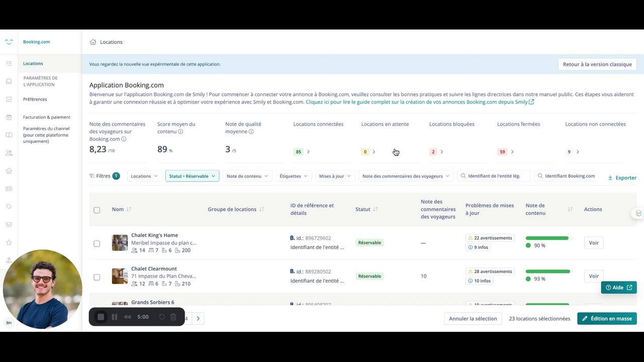
Task: Click Voir for Chalet King's Hame
Action: 594,243
